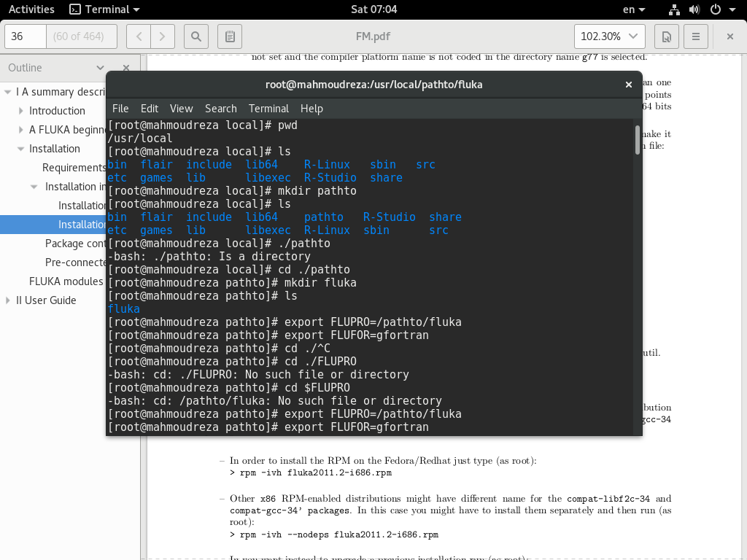Select 'A FLUKA beginner' outline entry
Viewport: 747px width, 560px height.
pos(67,130)
